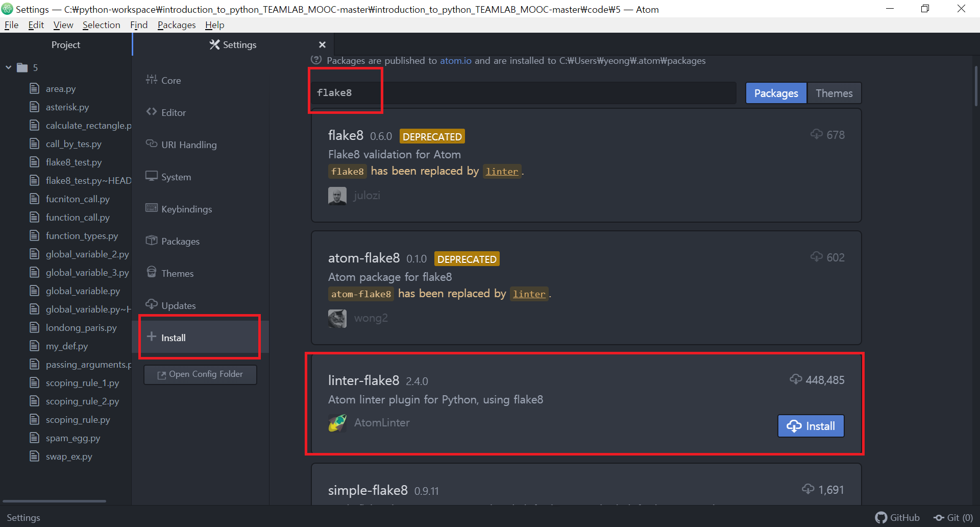Click the help question mark icon

pyautogui.click(x=316, y=60)
